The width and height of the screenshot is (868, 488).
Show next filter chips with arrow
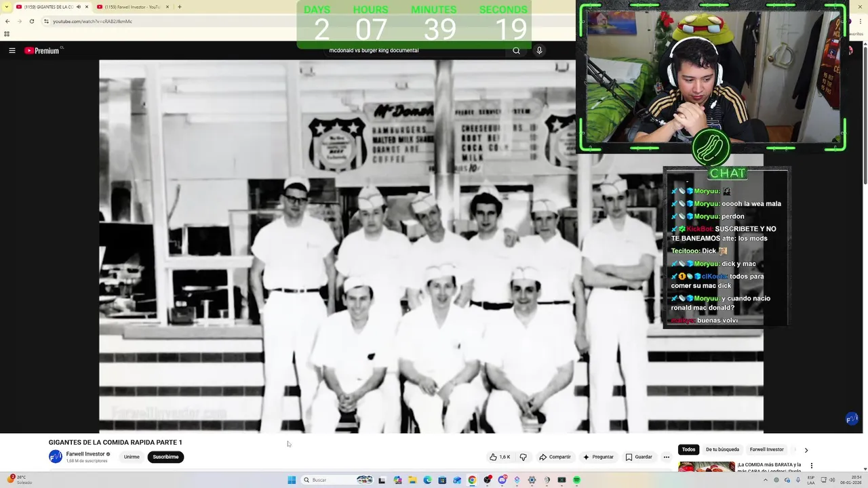click(806, 450)
